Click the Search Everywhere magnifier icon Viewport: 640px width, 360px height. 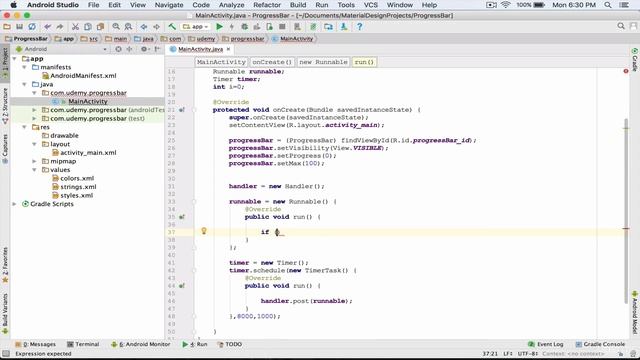(621, 26)
